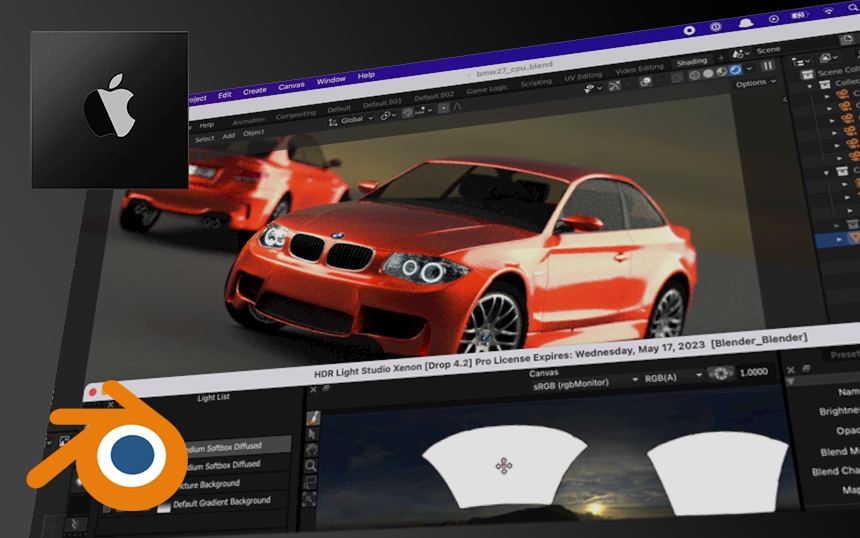Add a new workspace with plus button
Image resolution: width=860 pixels, height=538 pixels.
(721, 58)
